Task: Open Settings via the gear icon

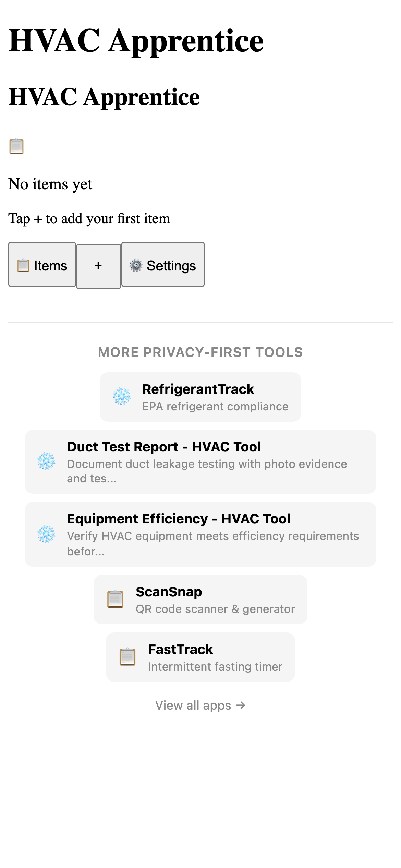Action: (136, 265)
